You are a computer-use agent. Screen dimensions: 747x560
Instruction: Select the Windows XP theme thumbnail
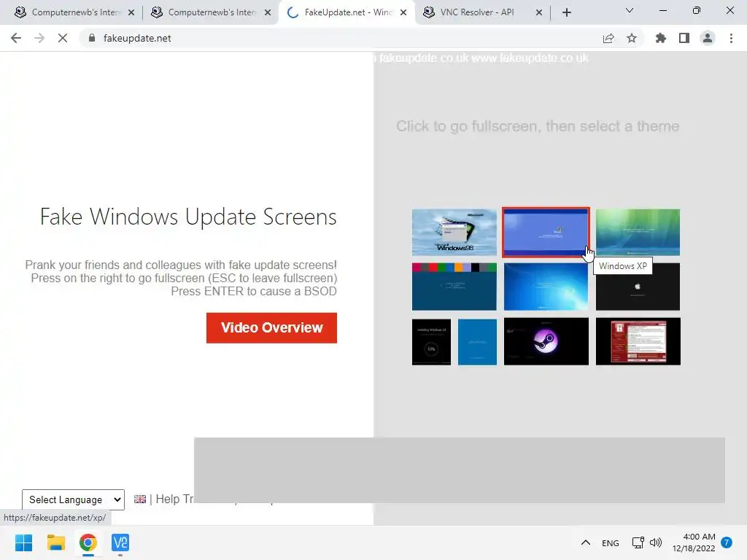[x=546, y=232]
